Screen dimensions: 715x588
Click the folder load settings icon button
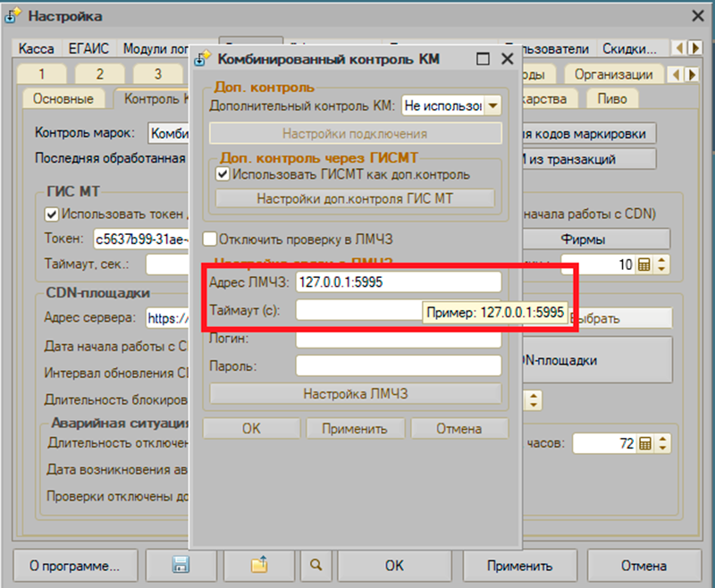259,566
